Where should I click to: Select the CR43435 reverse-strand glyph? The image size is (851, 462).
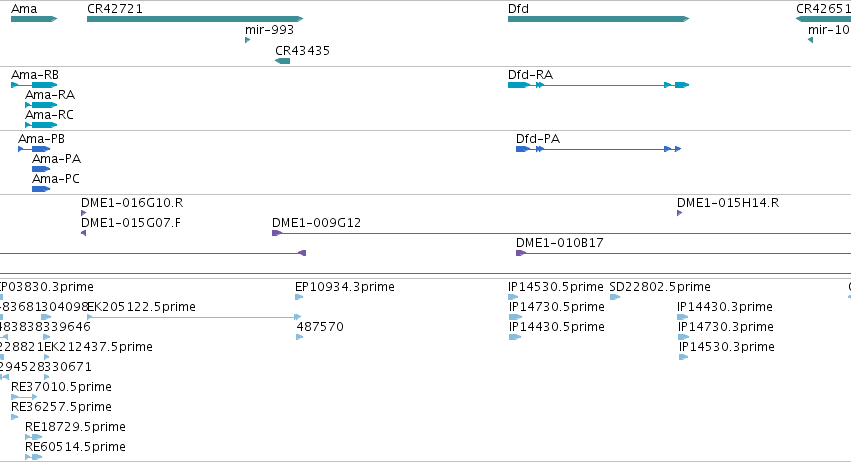(x=282, y=61)
